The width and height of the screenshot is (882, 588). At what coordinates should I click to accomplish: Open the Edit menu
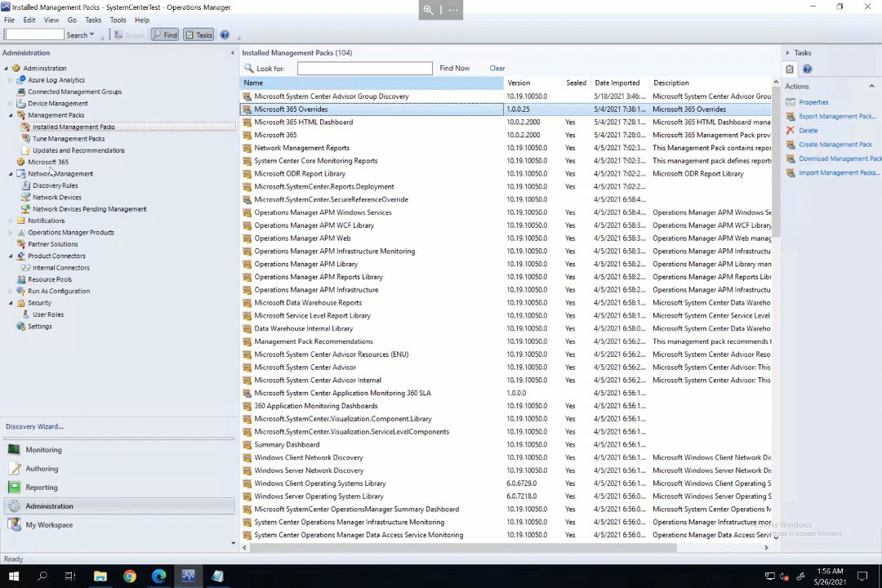29,20
